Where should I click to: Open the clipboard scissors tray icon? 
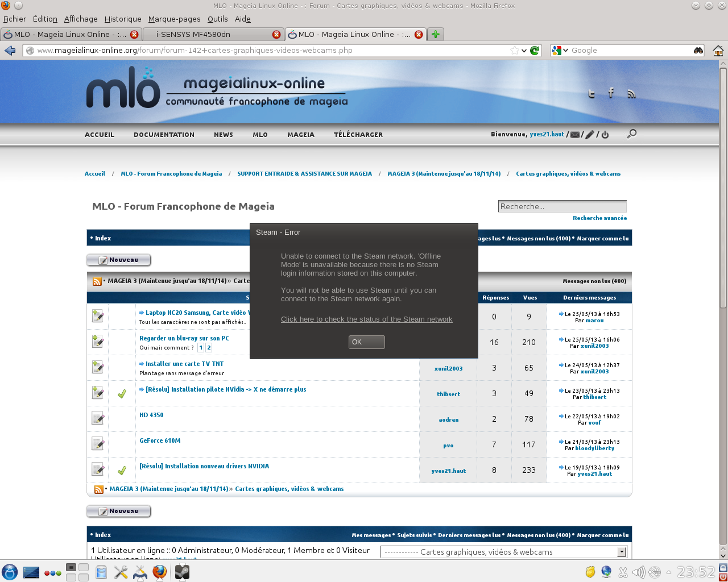(x=623, y=572)
